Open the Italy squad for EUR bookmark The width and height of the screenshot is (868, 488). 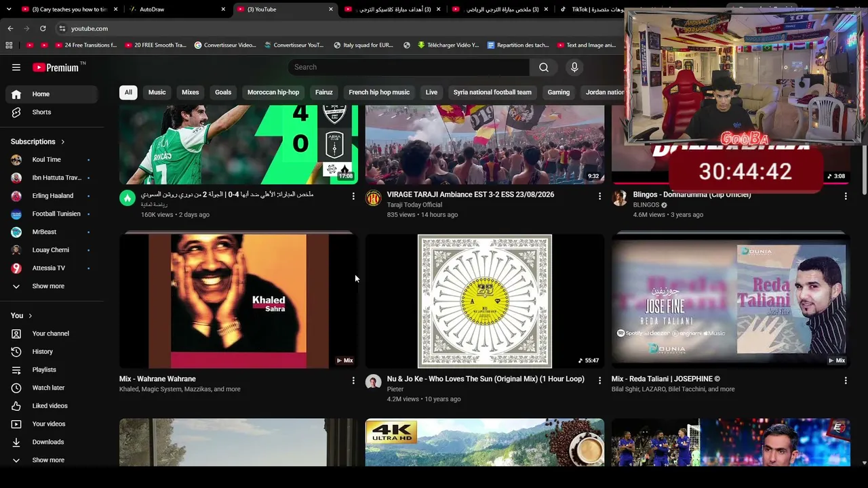pyautogui.click(x=363, y=45)
